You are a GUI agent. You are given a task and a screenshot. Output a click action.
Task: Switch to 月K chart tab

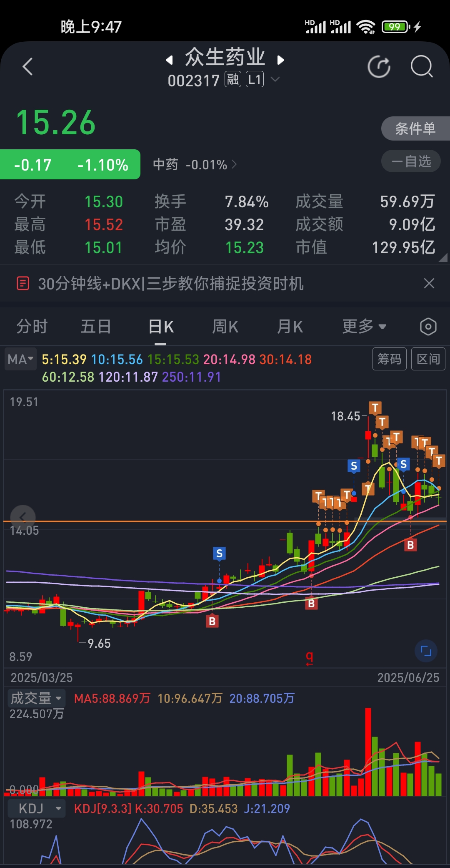[x=290, y=327]
